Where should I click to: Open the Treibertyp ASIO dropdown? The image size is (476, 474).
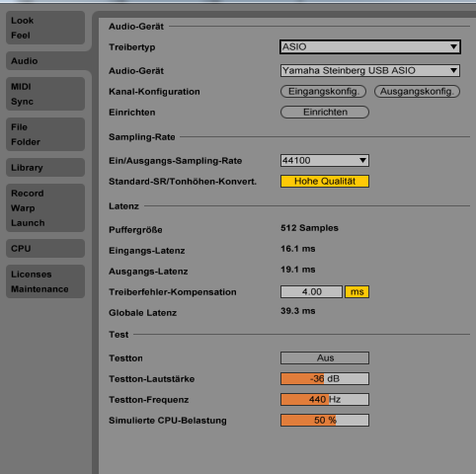pos(370,46)
